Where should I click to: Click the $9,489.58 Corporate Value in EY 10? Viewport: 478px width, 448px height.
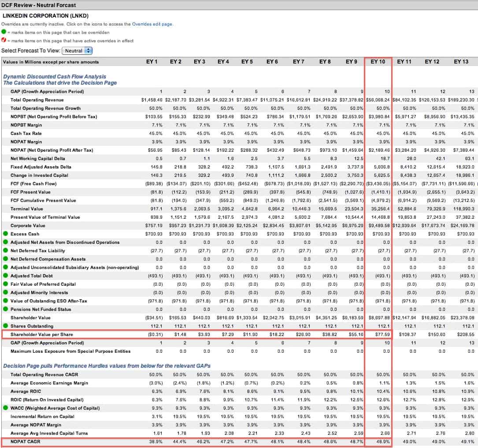click(x=379, y=225)
